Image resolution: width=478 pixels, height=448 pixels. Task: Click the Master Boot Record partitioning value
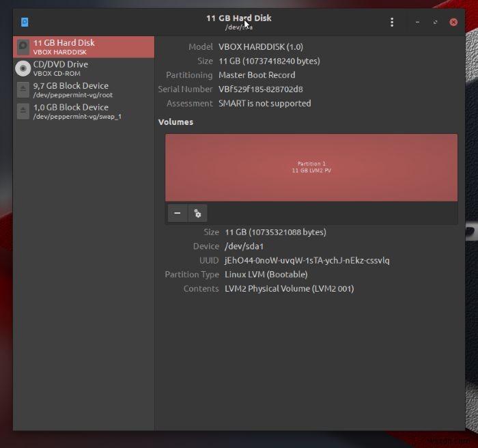point(257,75)
